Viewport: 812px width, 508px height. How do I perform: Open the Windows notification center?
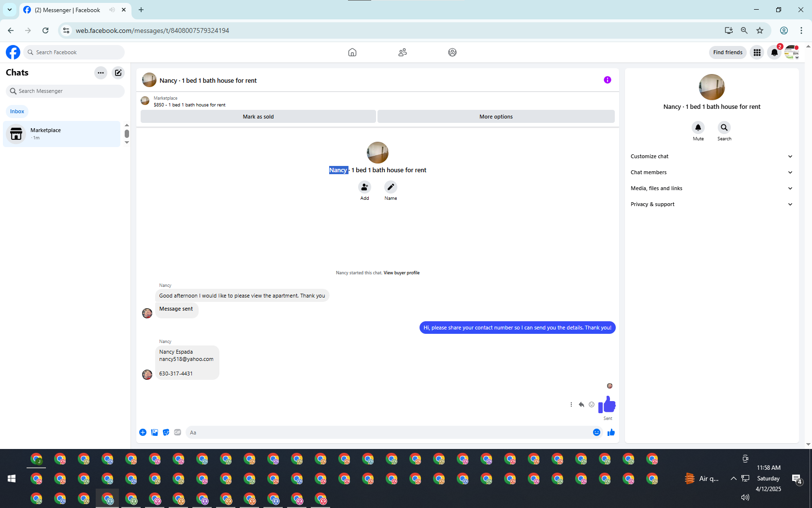797,479
